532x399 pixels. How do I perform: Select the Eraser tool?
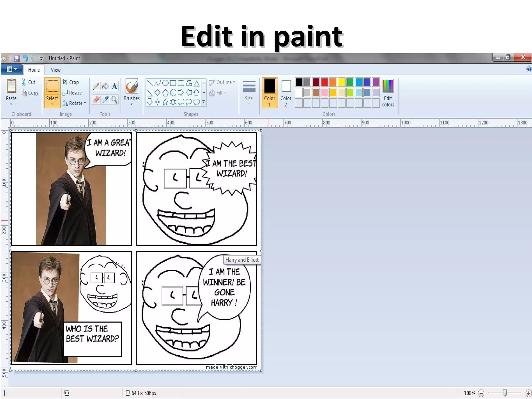(x=96, y=99)
